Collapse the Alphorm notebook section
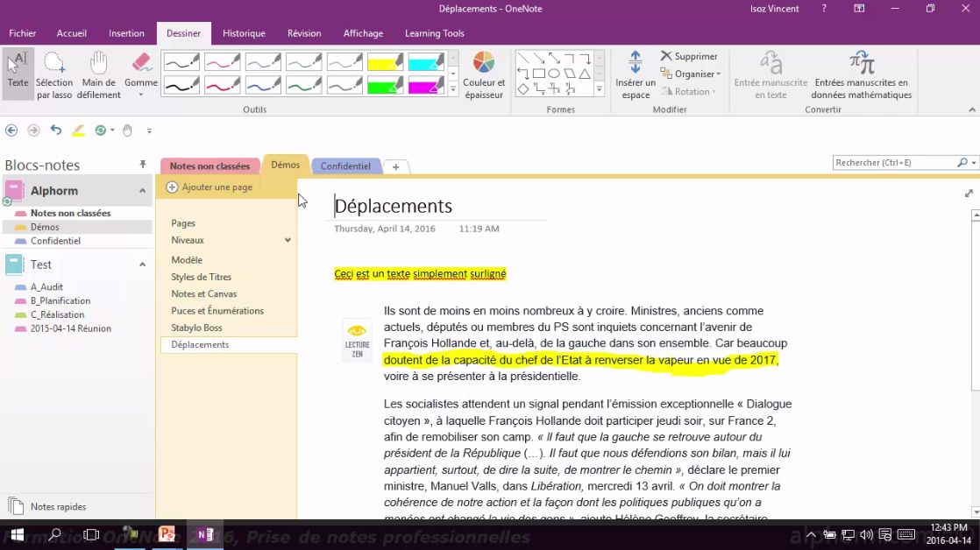This screenshot has height=550, width=980. [x=141, y=189]
